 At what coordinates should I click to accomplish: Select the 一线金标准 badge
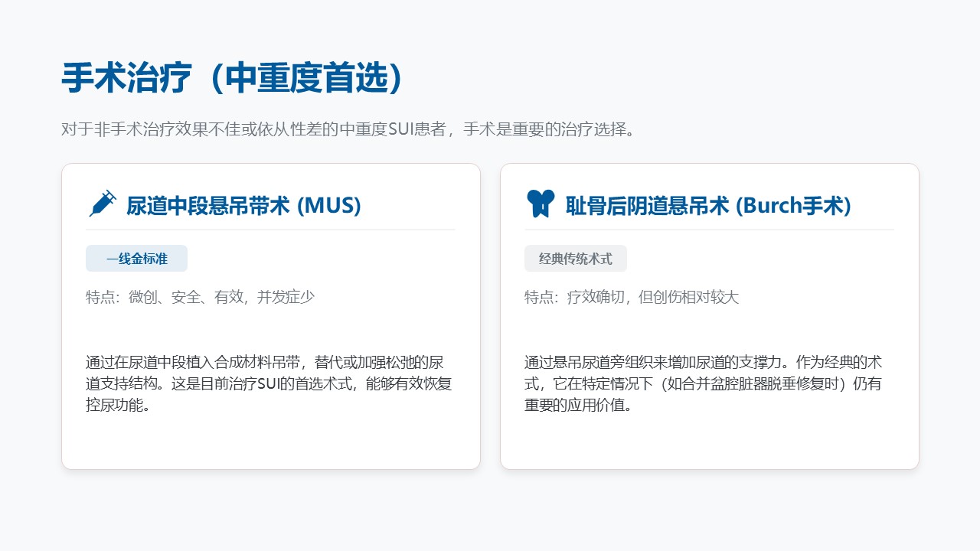point(136,259)
